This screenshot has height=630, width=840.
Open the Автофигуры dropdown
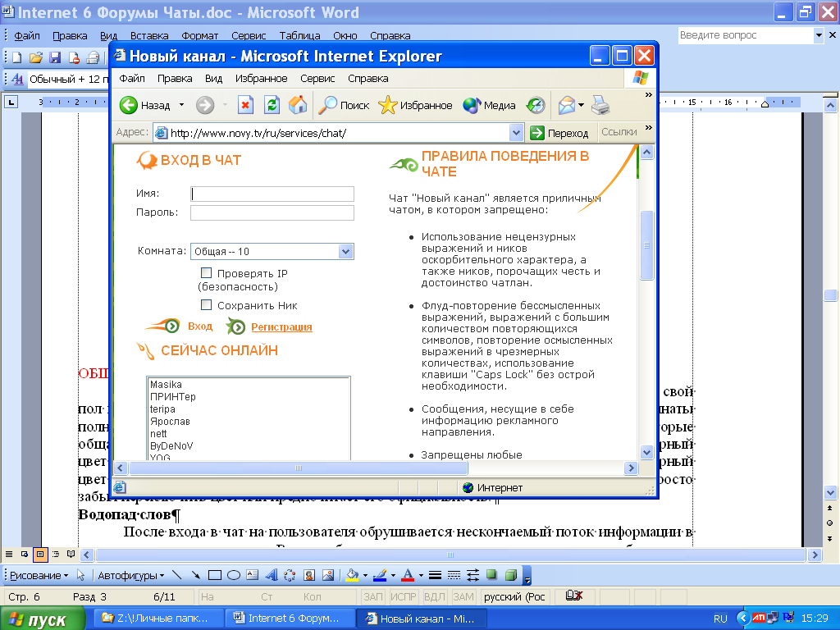(x=130, y=575)
